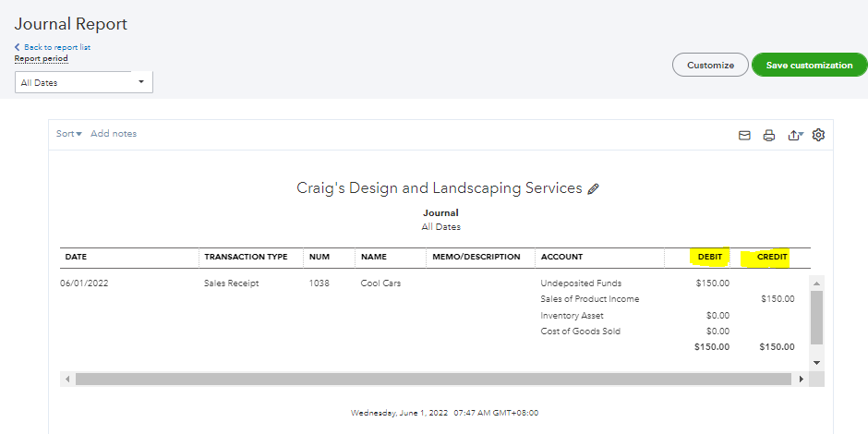The height and width of the screenshot is (434, 868).
Task: Click the email report envelope icon
Action: (744, 135)
